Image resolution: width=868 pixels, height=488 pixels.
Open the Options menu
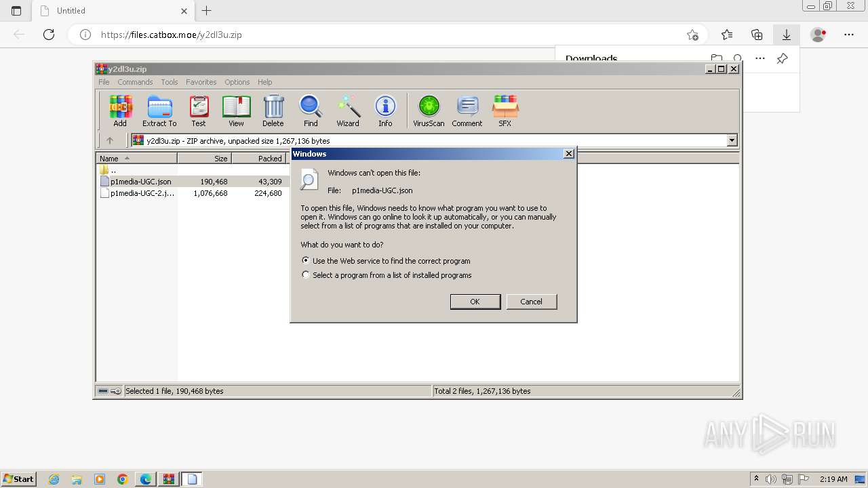coord(237,82)
